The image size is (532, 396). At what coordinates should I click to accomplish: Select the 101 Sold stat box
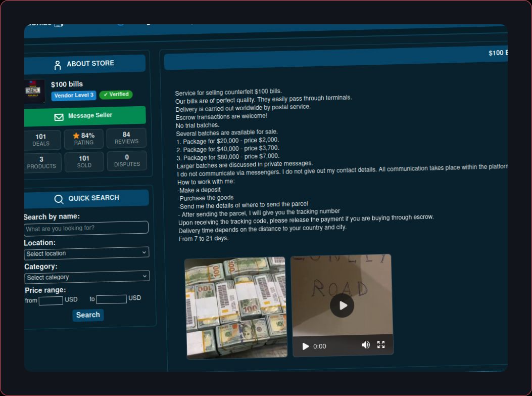coord(84,162)
